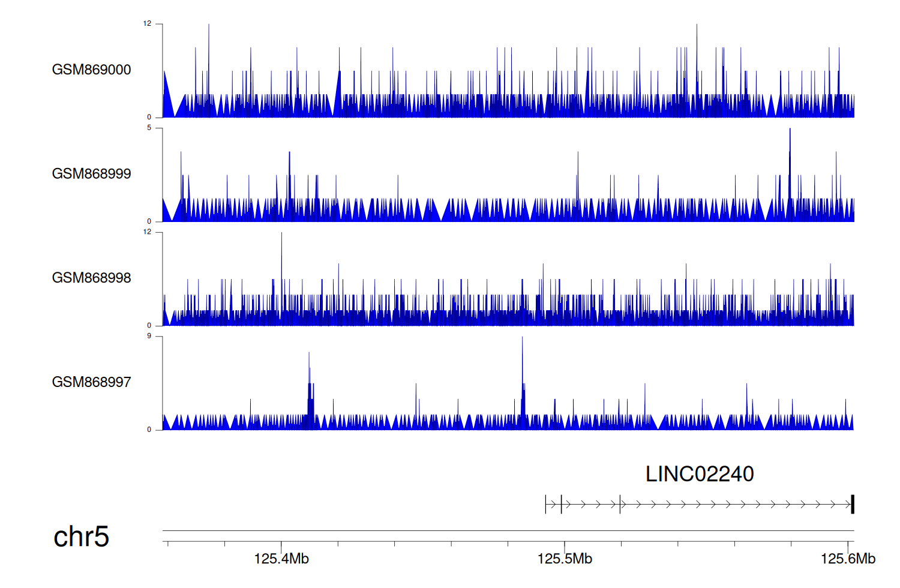Click the GSM869000 track label
This screenshot has width=900, height=588.
pos(91,70)
